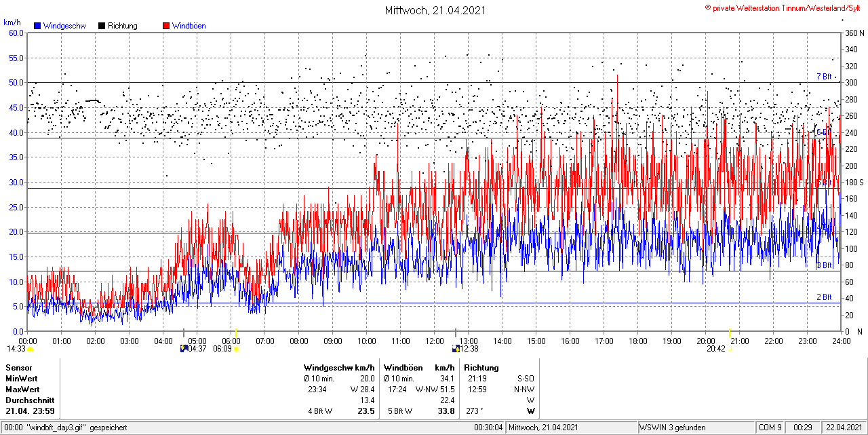Image resolution: width=868 pixels, height=435 pixels.
Task: Click the 360 N direction axis label
Action: point(854,33)
